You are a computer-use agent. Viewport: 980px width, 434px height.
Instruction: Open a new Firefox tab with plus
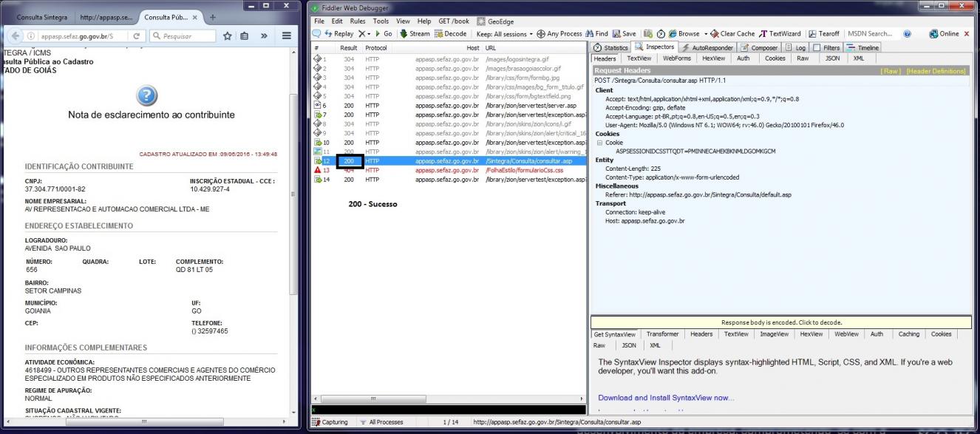point(213,17)
